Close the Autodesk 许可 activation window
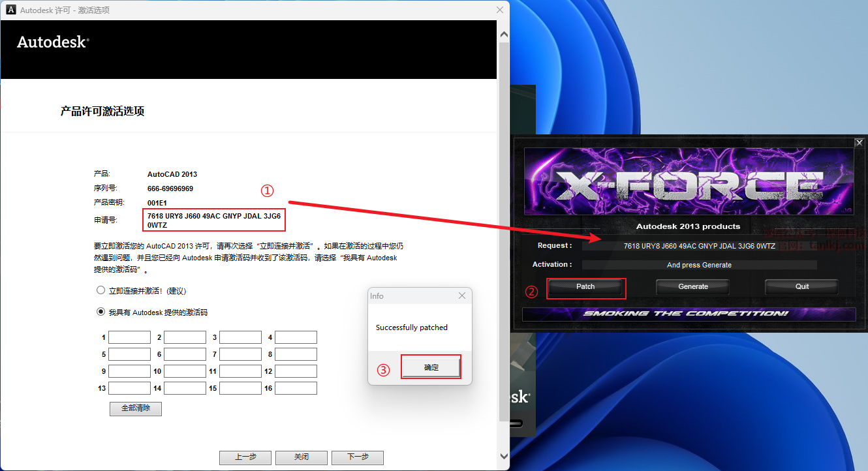 (500, 10)
